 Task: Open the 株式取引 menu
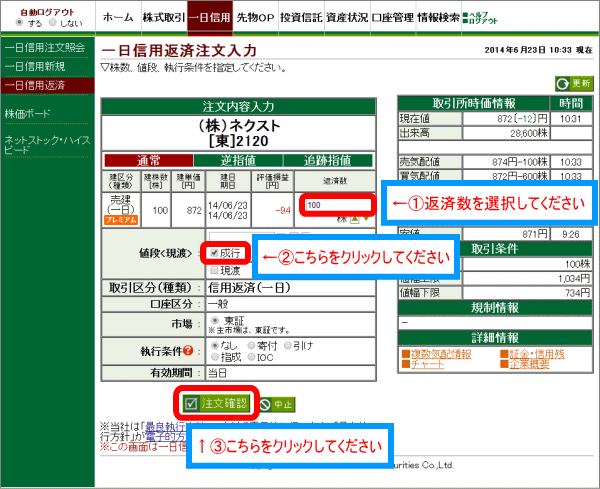164,18
